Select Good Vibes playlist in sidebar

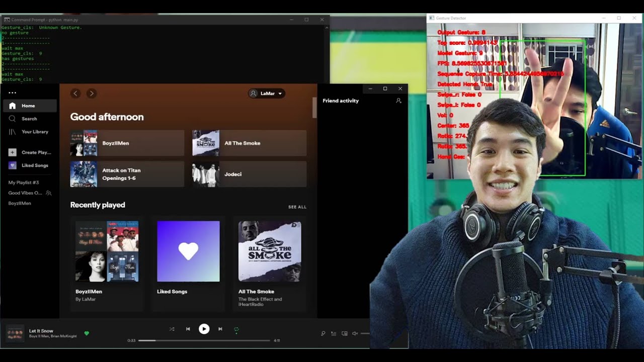[25, 193]
